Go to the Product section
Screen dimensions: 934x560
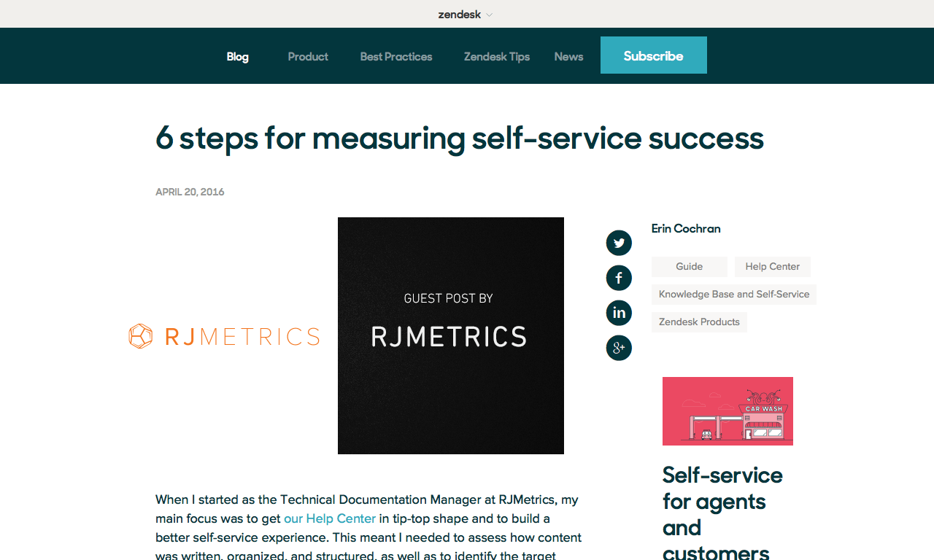[x=308, y=56]
